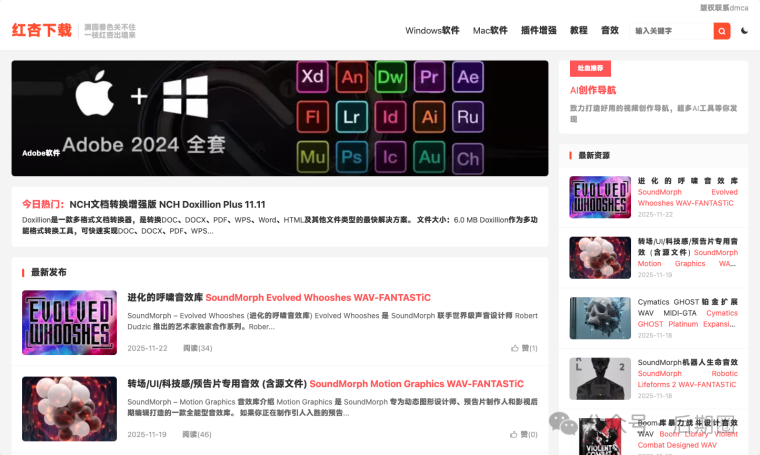Viewport: 760px width, 455px height.
Task: Open the Windows软件 menu
Action: tap(432, 31)
